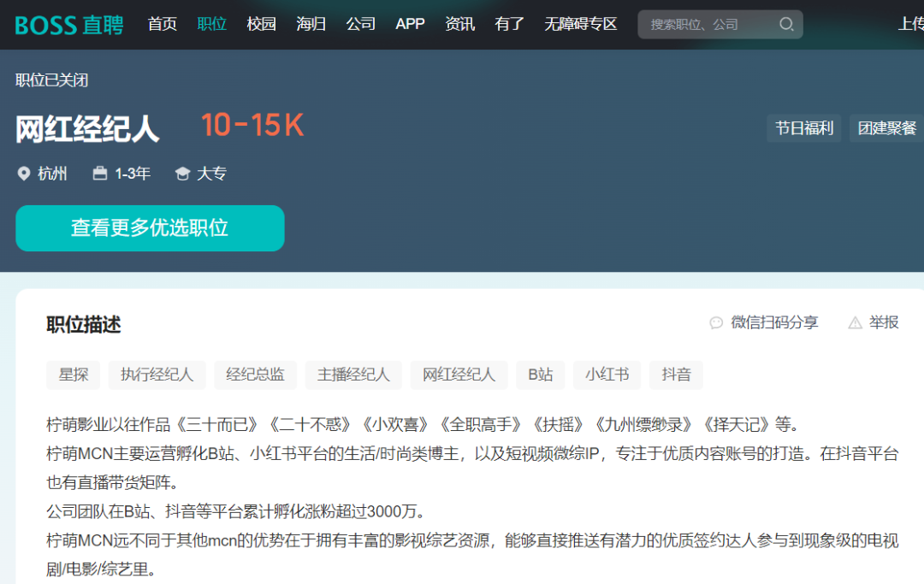Click the report warning triangle icon
The height and width of the screenshot is (584, 924).
[855, 322]
